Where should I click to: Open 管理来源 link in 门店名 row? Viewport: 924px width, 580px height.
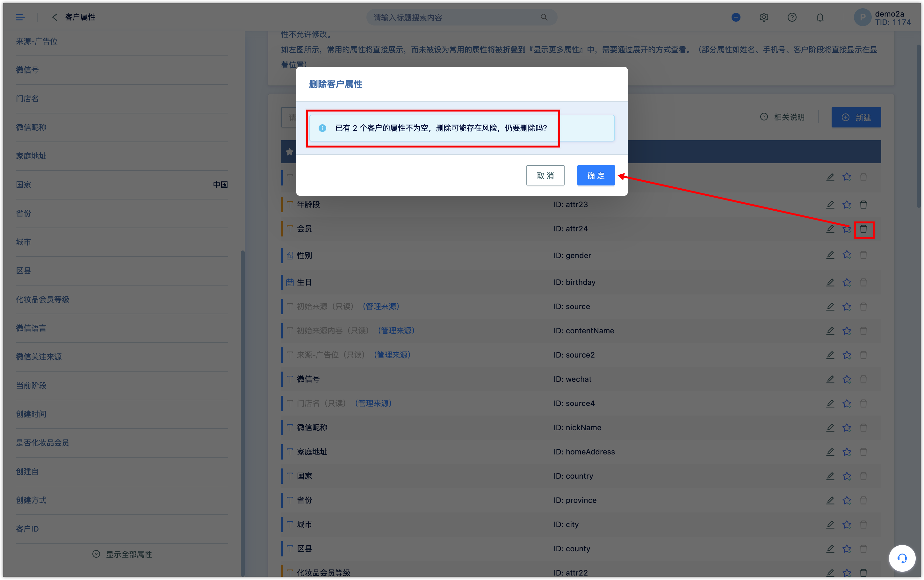pos(373,403)
